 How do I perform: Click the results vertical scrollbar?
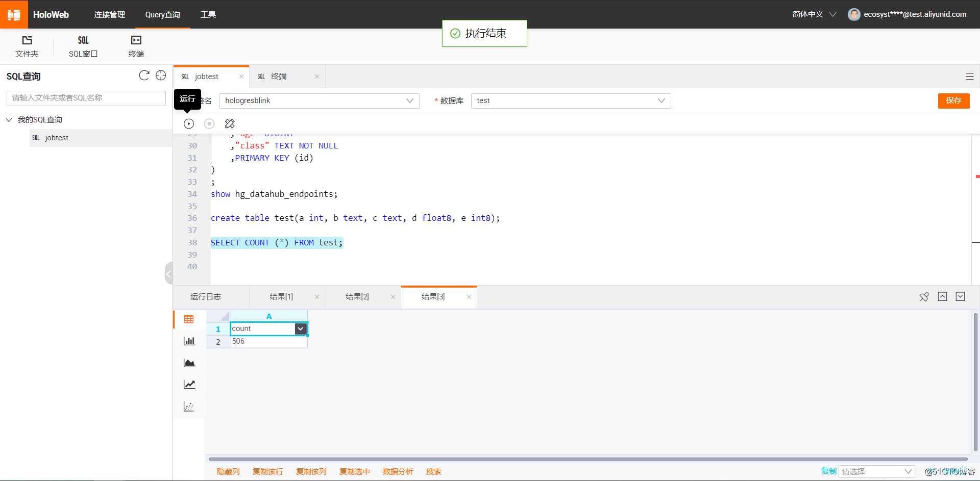975,383
